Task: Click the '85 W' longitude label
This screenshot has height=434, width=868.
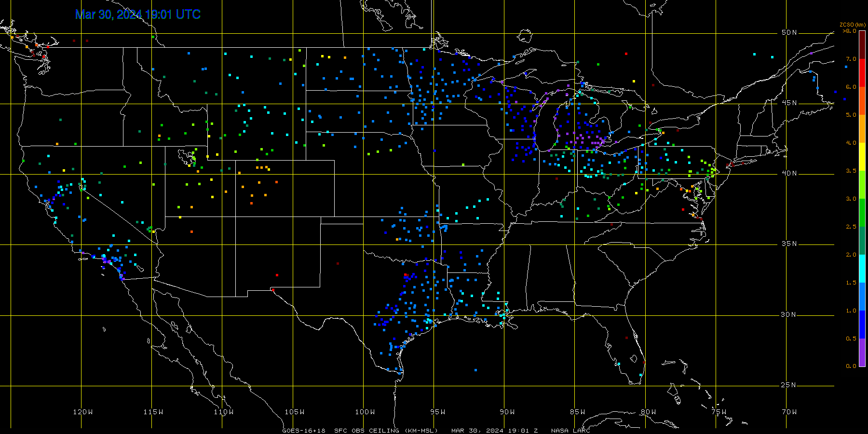Action: click(578, 412)
